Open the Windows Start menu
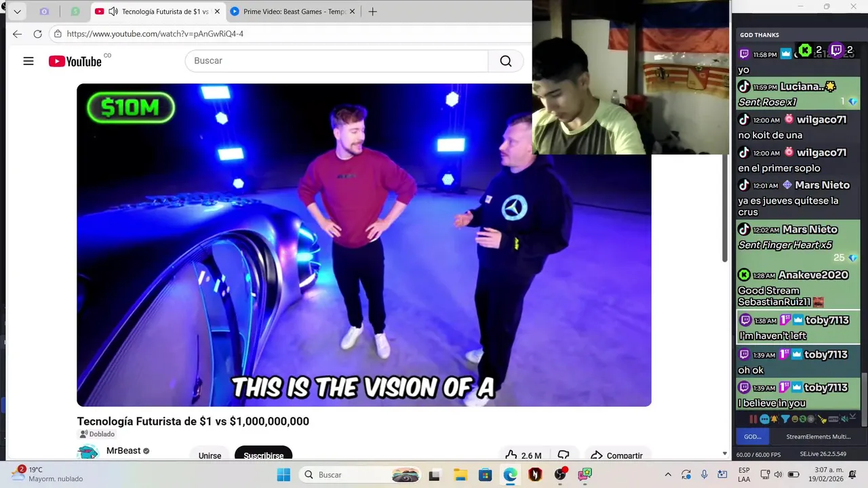868x488 pixels. pyautogui.click(x=283, y=474)
